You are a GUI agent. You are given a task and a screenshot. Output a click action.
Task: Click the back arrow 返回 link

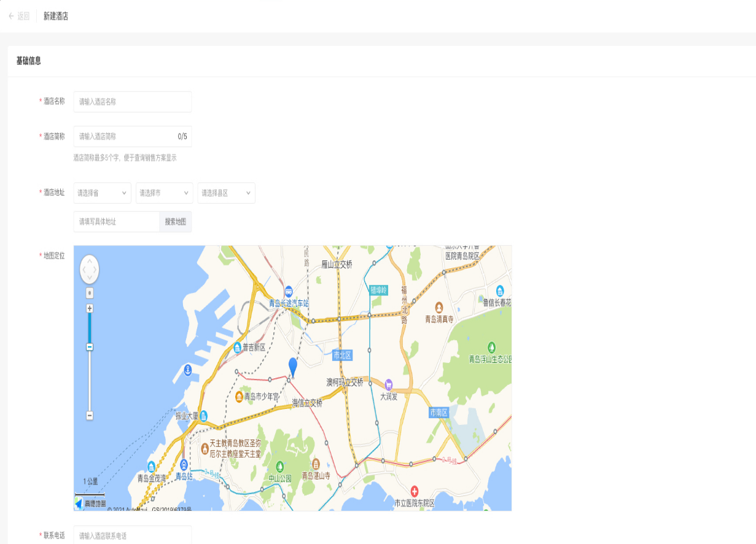point(19,17)
